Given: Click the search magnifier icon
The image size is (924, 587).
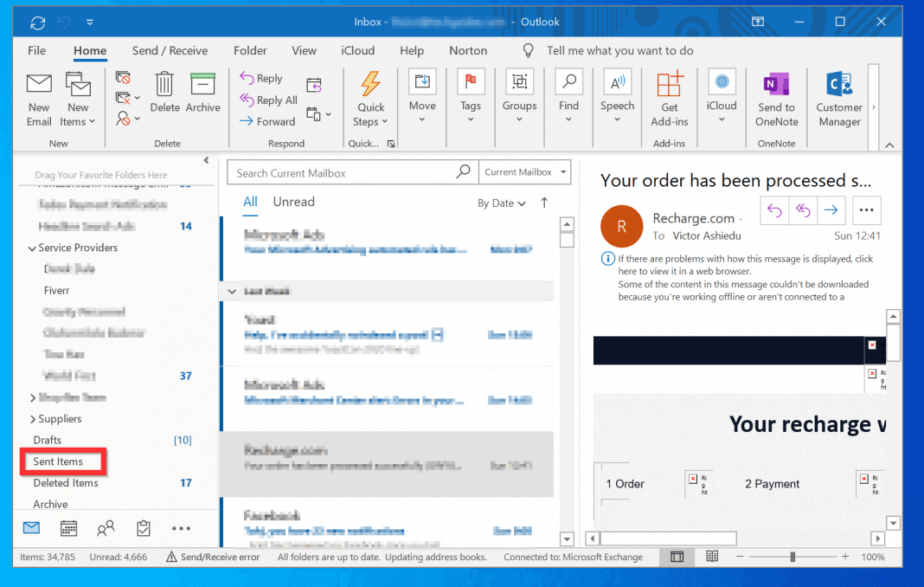Looking at the screenshot, I should [464, 171].
